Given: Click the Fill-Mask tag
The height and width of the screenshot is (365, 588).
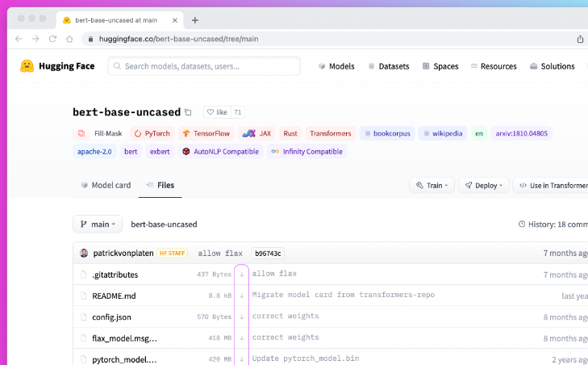Looking at the screenshot, I should (100, 133).
